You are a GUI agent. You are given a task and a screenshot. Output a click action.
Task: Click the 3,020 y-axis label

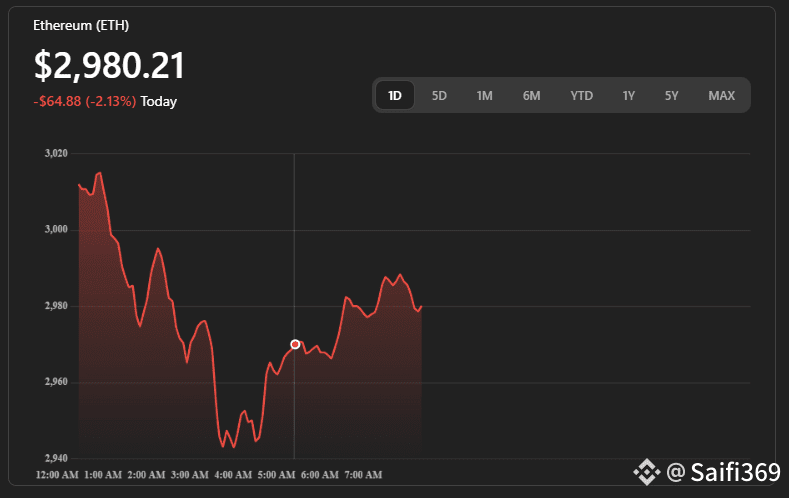coord(56,153)
